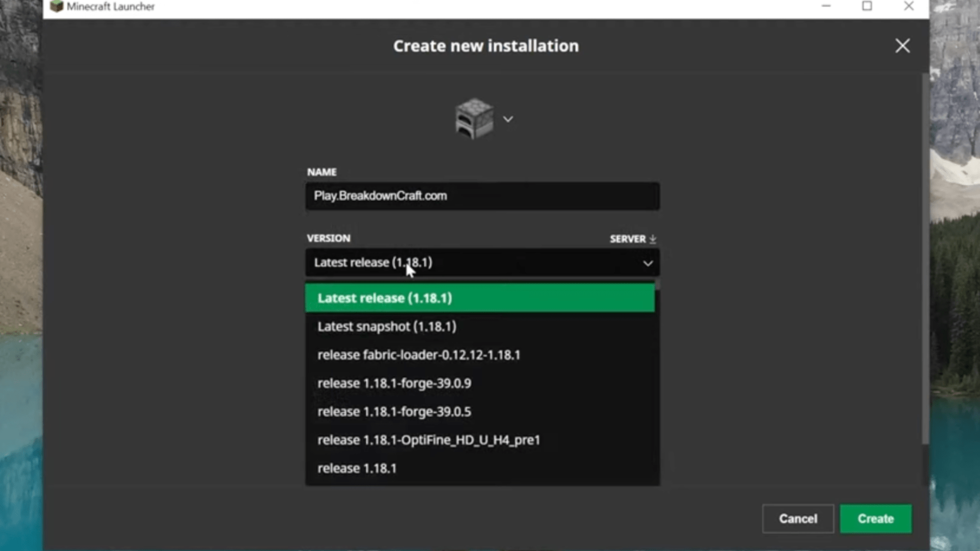Select release 1.18.1-OptiFine_HD_U_H4_pre1
This screenshot has width=980, height=551.
click(x=480, y=440)
